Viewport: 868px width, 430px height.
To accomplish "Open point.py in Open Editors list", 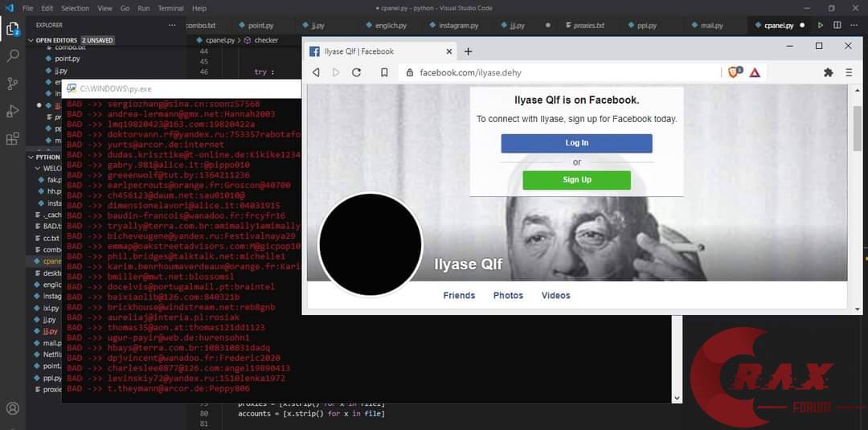I will click(67, 59).
